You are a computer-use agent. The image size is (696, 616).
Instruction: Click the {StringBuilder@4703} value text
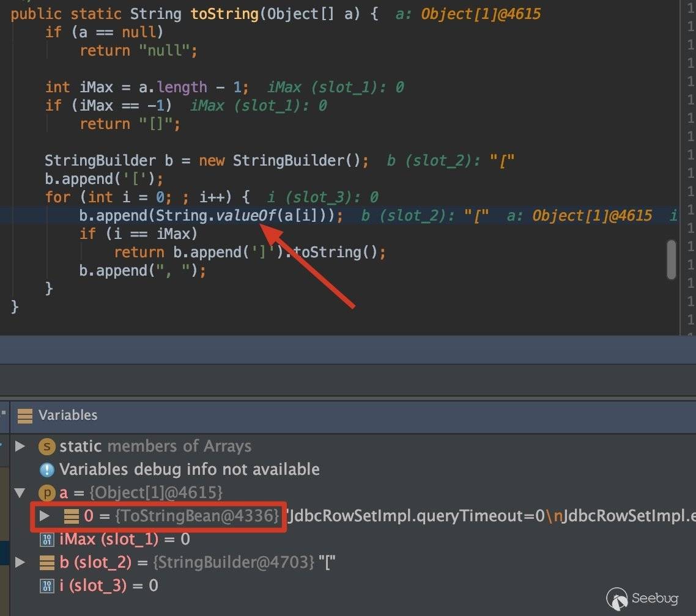tap(234, 562)
